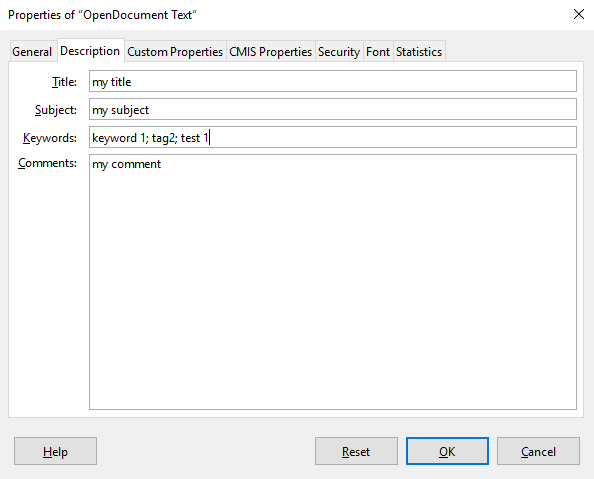Close the Properties dialog window
The image size is (594, 479).
578,14
